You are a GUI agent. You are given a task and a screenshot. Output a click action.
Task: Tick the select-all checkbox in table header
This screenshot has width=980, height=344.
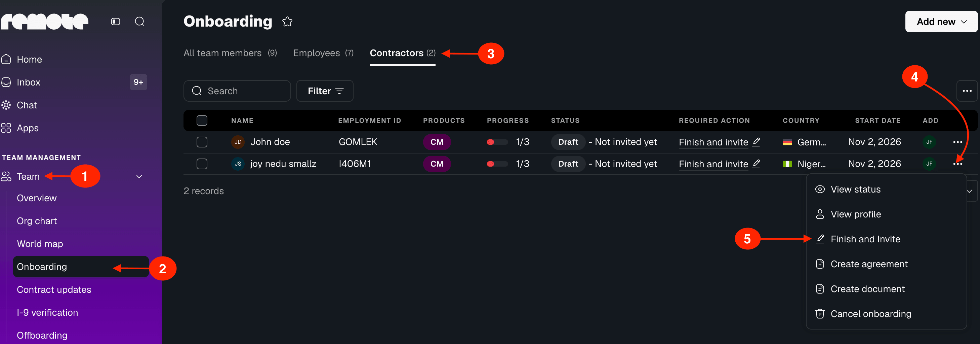click(202, 121)
